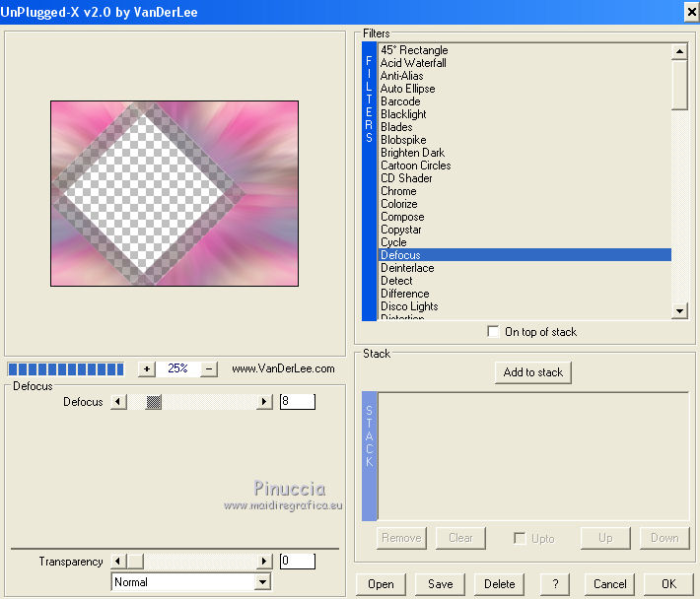
Task: Click the Defocus slider thumb
Action: pos(154,402)
